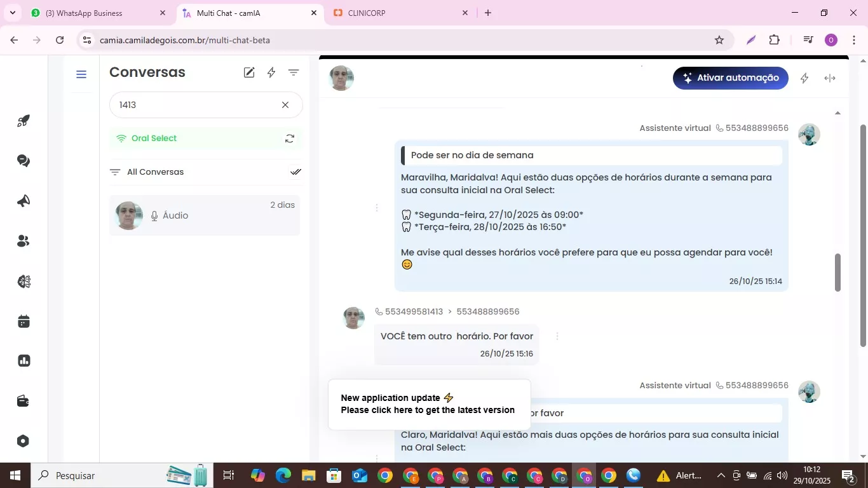This screenshot has width=868, height=488.
Task: Open the chat conversations sidebar icon
Action: pos(24,161)
